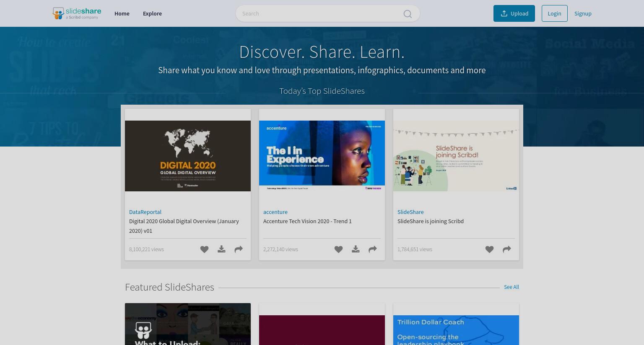
Task: Open the SlideShare author link
Action: click(410, 212)
